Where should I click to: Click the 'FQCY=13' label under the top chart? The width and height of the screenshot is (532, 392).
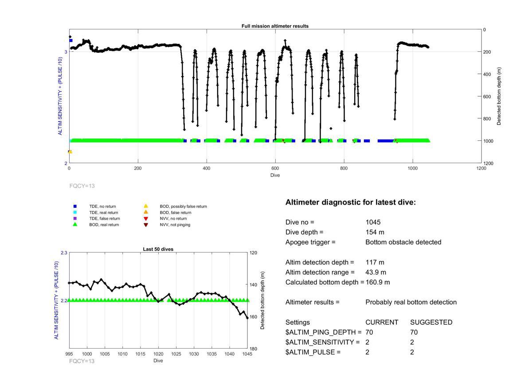(82, 186)
